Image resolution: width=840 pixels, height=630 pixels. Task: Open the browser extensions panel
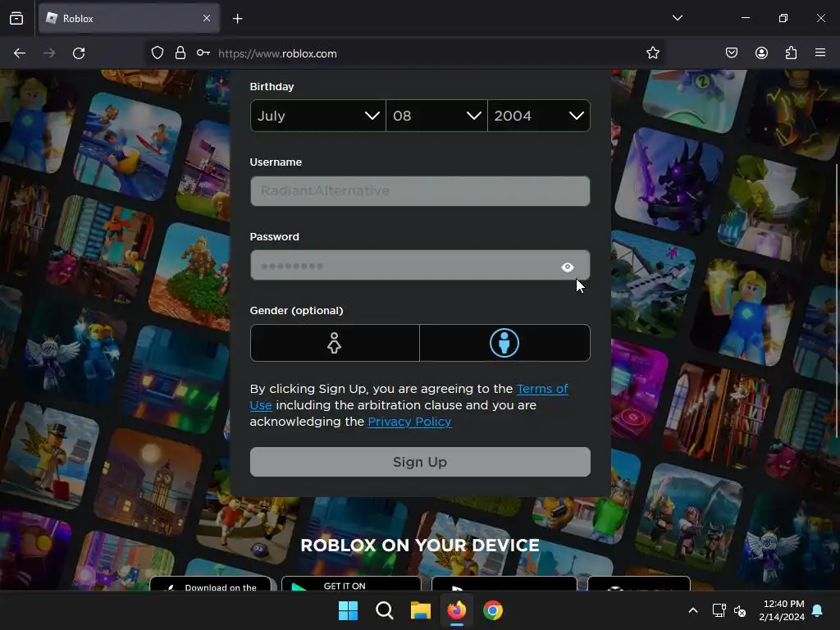pos(791,53)
